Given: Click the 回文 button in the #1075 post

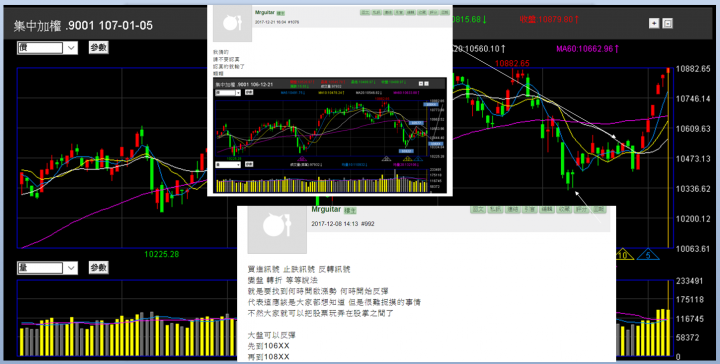Looking at the screenshot, I should (x=366, y=12).
